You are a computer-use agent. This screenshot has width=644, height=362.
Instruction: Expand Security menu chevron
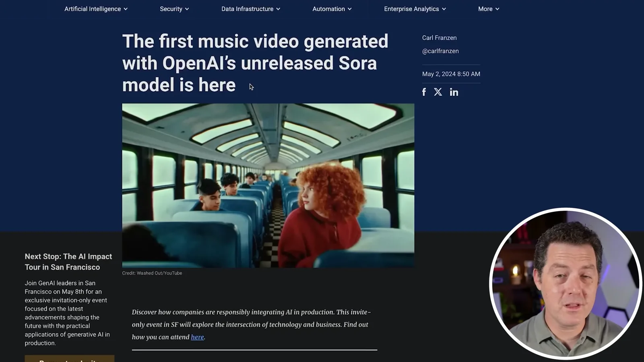(187, 9)
